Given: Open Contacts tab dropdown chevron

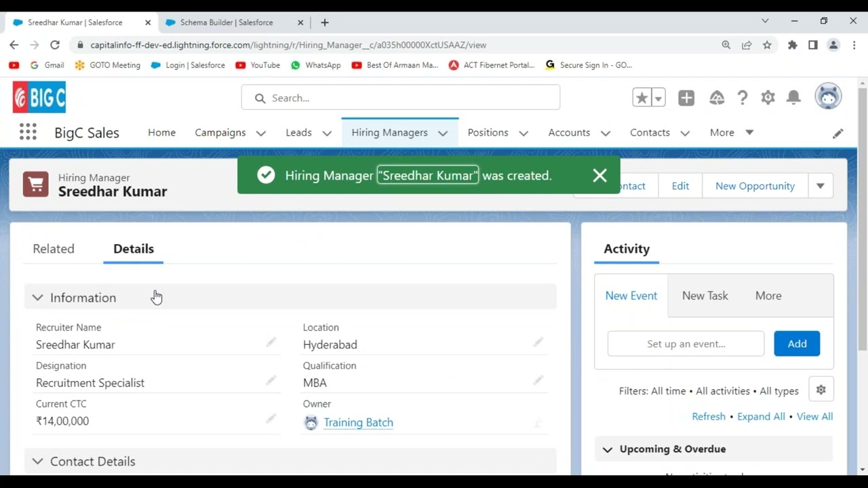Looking at the screenshot, I should (685, 133).
